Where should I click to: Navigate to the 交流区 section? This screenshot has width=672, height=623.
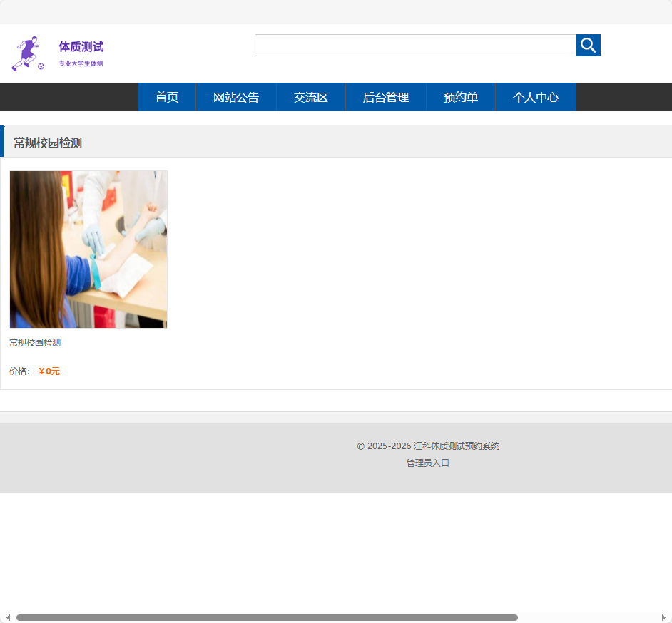310,97
